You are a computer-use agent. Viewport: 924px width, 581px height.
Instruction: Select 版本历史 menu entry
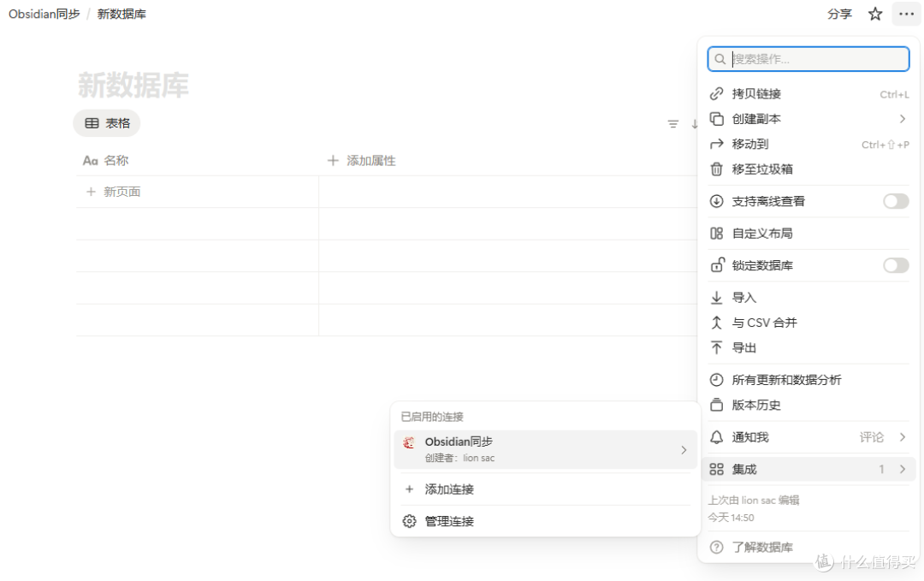click(809, 405)
